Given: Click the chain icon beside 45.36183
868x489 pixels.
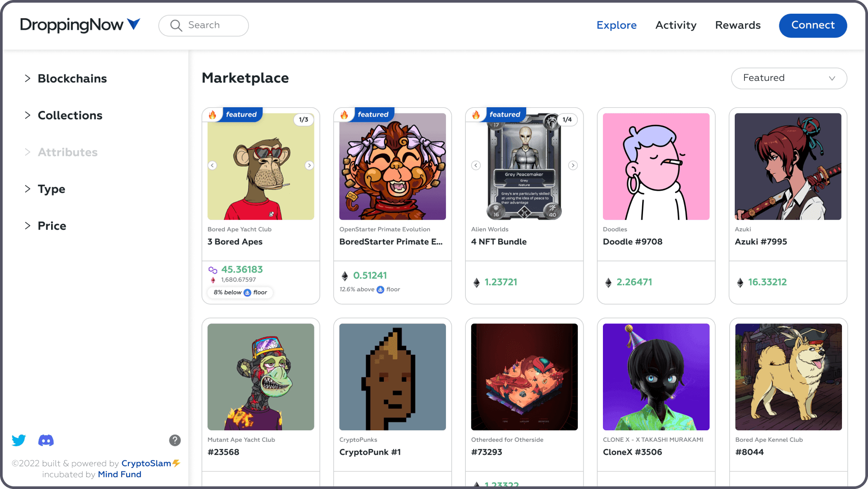Looking at the screenshot, I should coord(213,270).
